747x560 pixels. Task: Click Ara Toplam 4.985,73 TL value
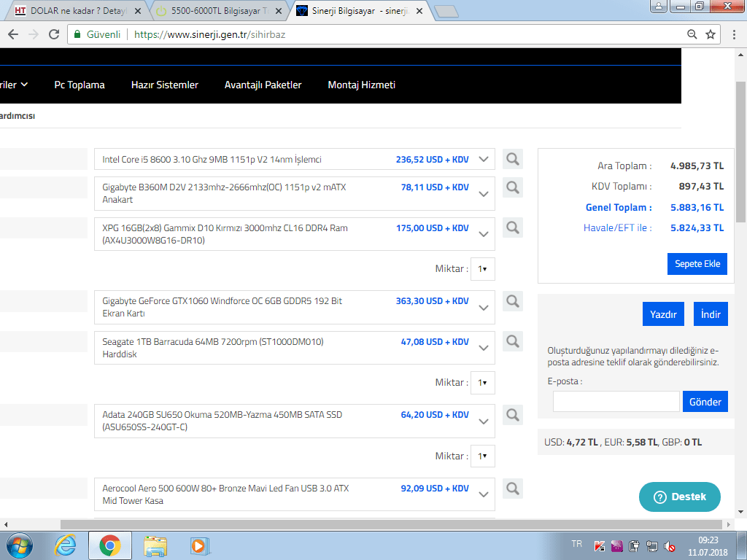point(697,166)
